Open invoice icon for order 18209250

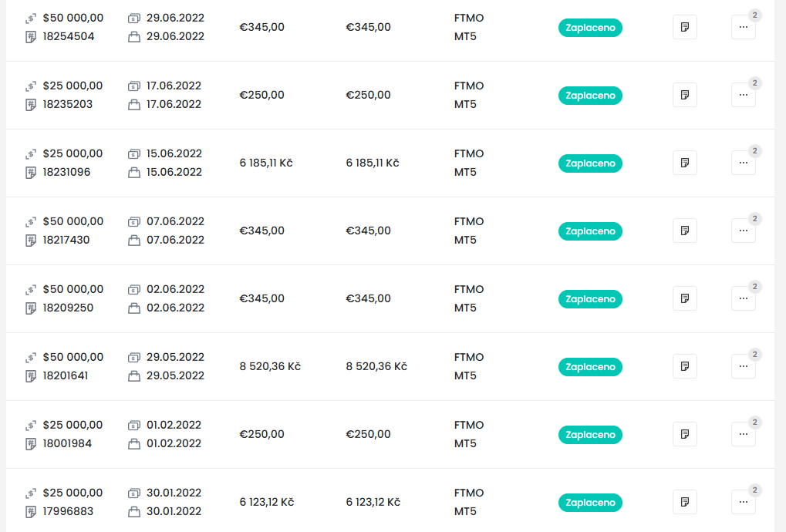coord(685,299)
